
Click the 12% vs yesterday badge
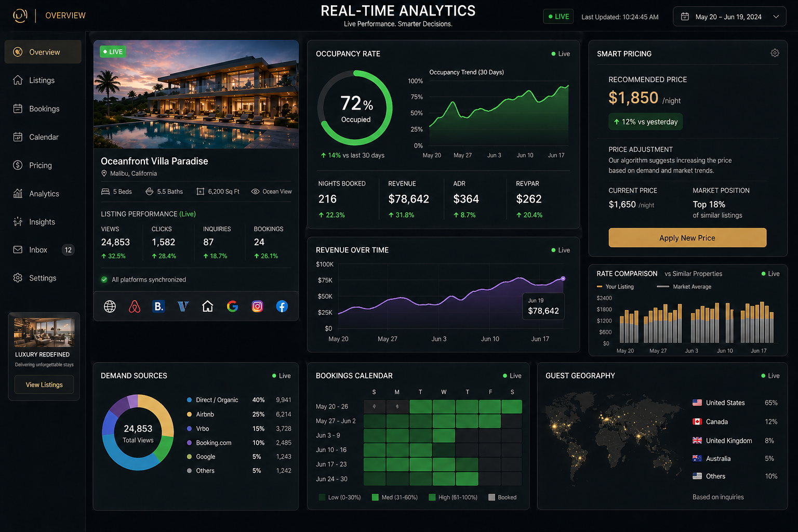coord(646,122)
